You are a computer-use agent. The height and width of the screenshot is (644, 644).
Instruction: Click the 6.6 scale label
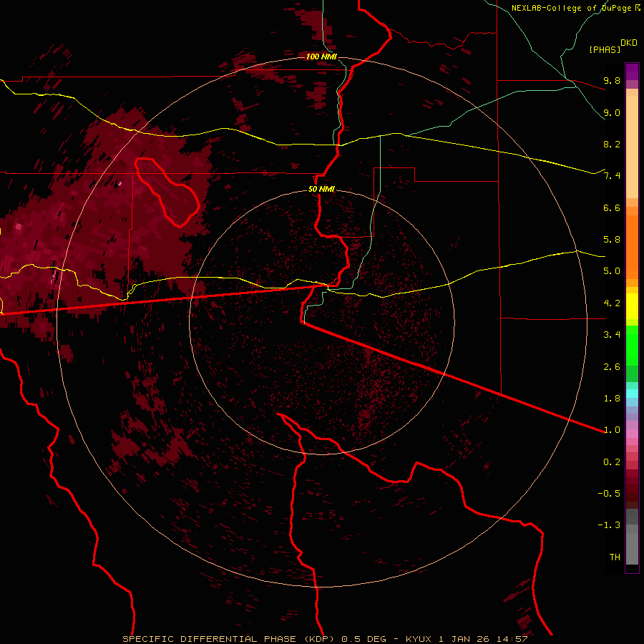(x=612, y=208)
